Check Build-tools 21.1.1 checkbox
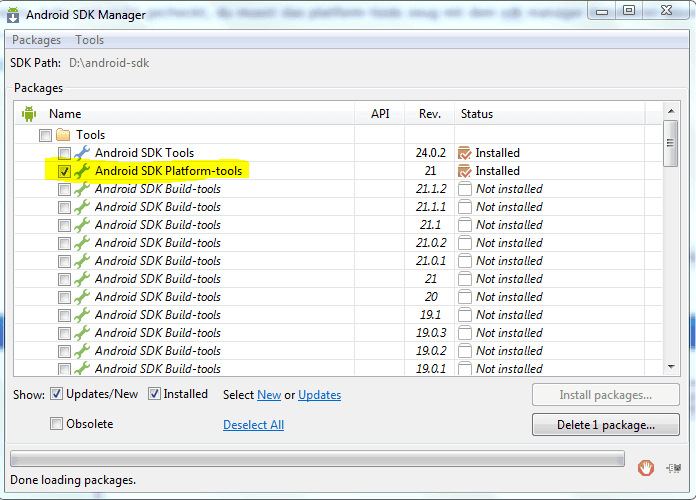This screenshot has height=500, width=696. (x=64, y=207)
